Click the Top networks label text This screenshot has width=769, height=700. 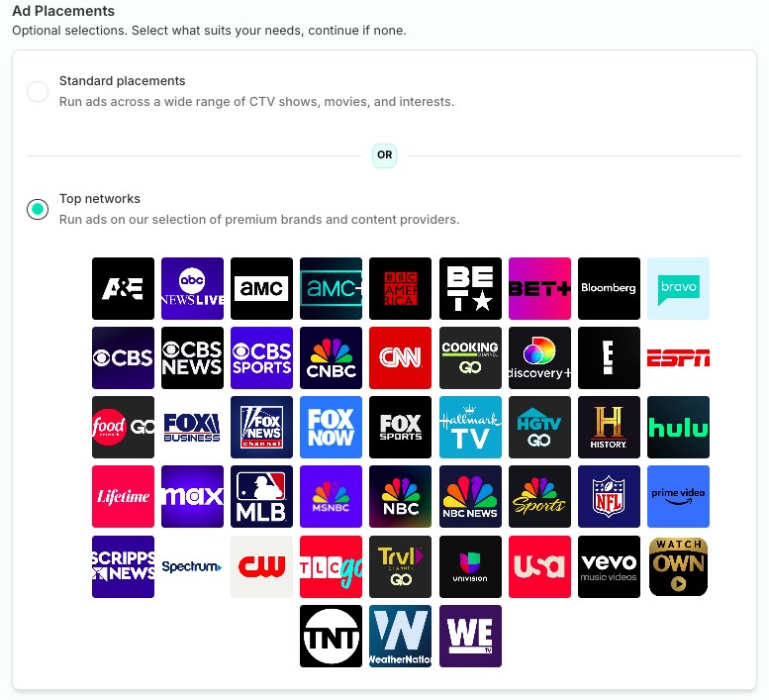100,199
